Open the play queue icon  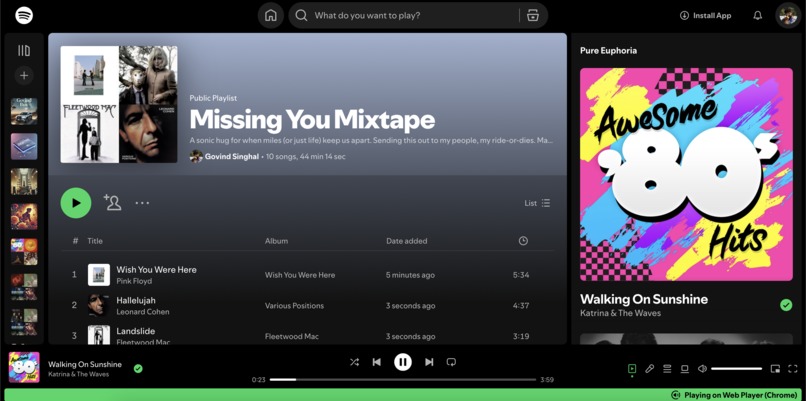click(x=667, y=369)
